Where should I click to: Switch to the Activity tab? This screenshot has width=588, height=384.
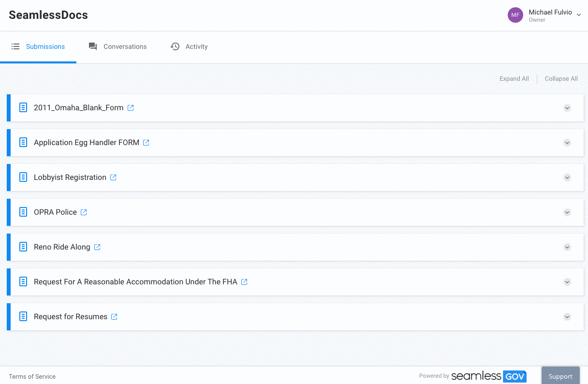pos(189,47)
